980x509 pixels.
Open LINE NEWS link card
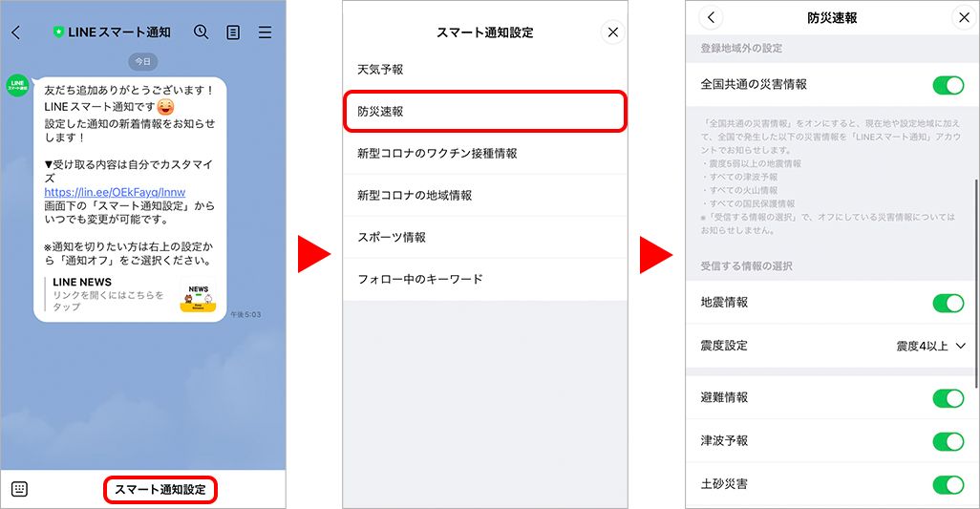[x=131, y=294]
